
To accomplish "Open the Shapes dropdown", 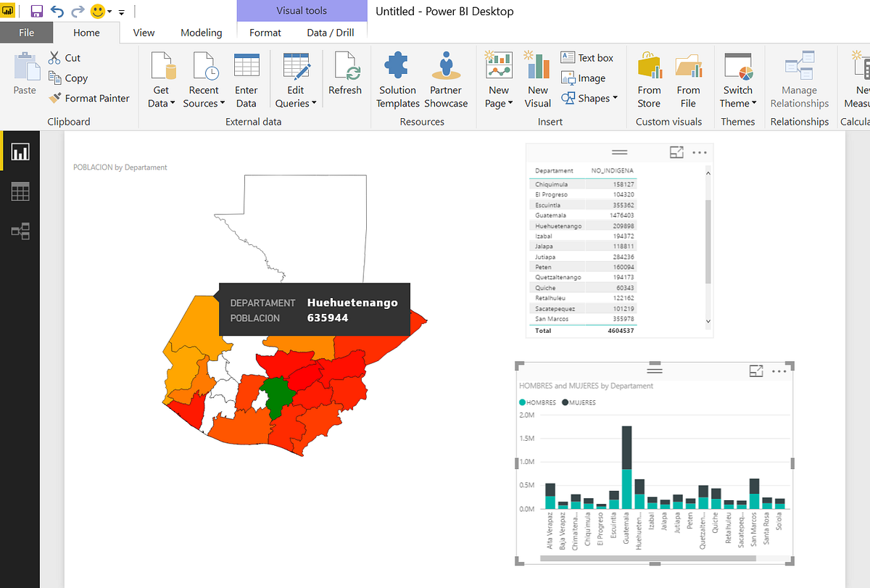I will tap(590, 98).
